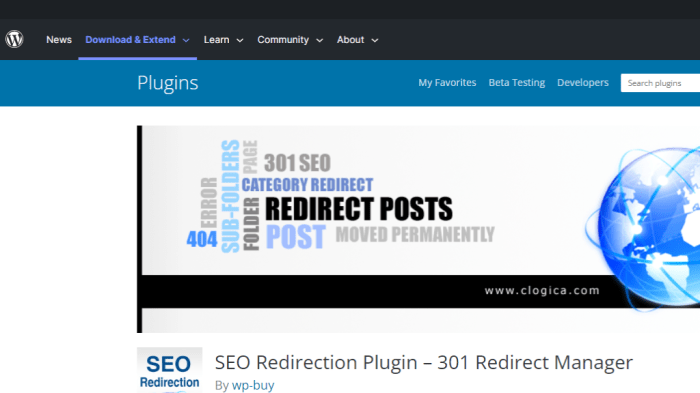The height and width of the screenshot is (393, 700).
Task: Open the Developers link
Action: (x=583, y=83)
